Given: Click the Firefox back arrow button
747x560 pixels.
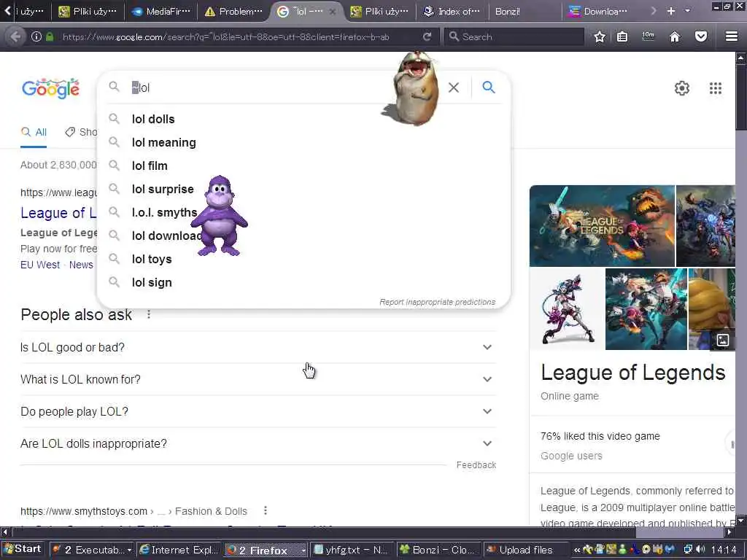Looking at the screenshot, I should pyautogui.click(x=16, y=36).
